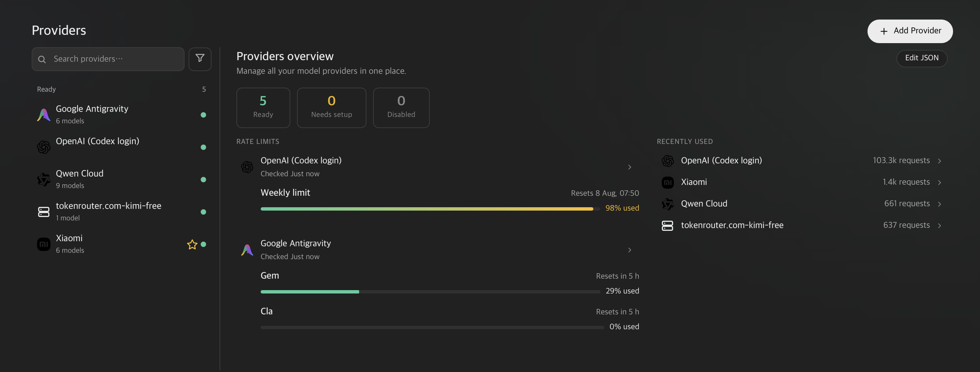Click OpenAI logo in Recently Used
980x372 pixels.
668,161
